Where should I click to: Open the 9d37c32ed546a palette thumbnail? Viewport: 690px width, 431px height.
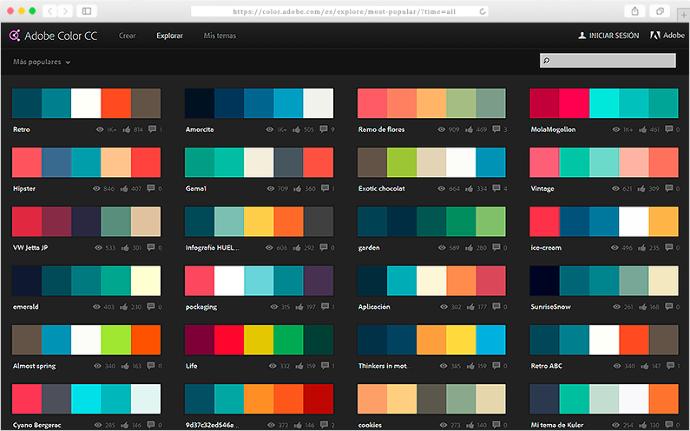259,399
